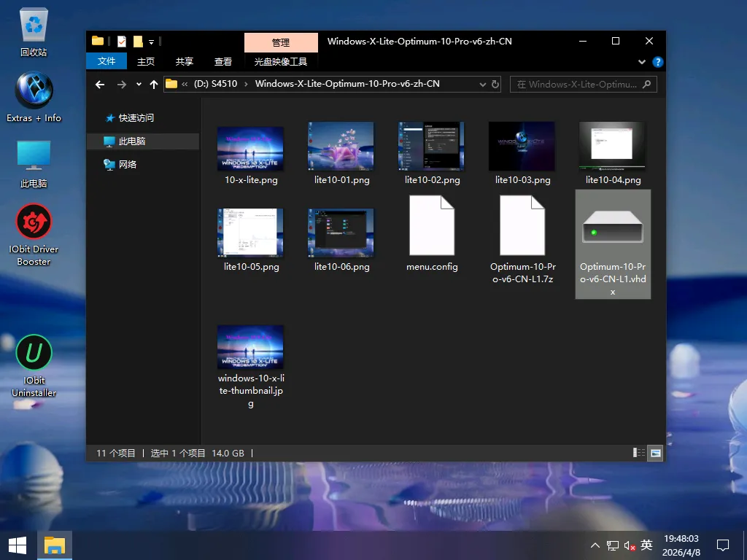Switch input language via 英 indicator
Image resolution: width=747 pixels, height=560 pixels.
click(x=646, y=545)
